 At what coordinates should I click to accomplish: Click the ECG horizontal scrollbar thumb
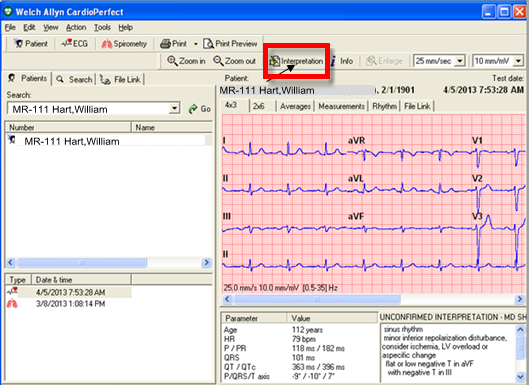(x=317, y=299)
